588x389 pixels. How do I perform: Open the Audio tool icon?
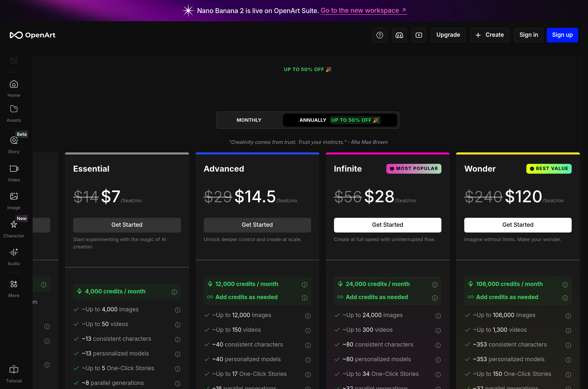click(x=14, y=252)
